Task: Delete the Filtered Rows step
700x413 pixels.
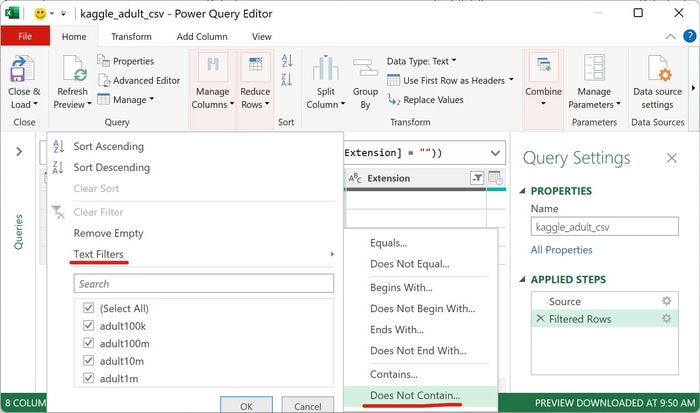Action: click(x=540, y=318)
